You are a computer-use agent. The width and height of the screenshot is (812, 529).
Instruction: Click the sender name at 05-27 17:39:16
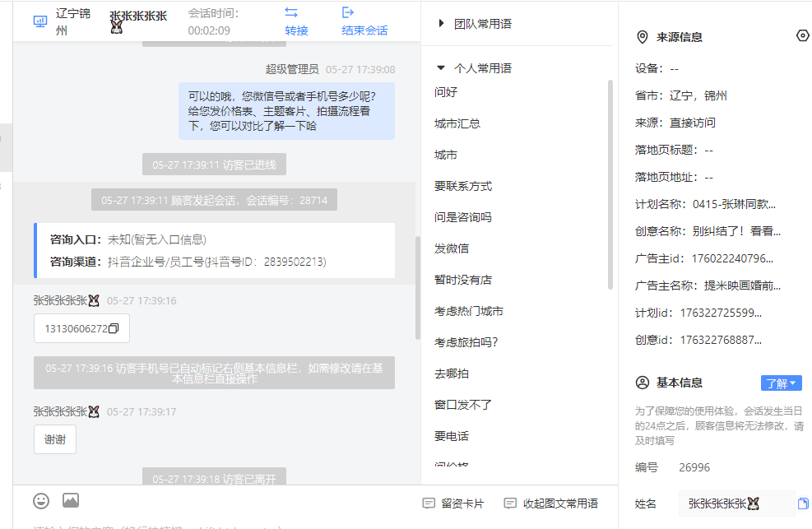pyautogui.click(x=67, y=301)
